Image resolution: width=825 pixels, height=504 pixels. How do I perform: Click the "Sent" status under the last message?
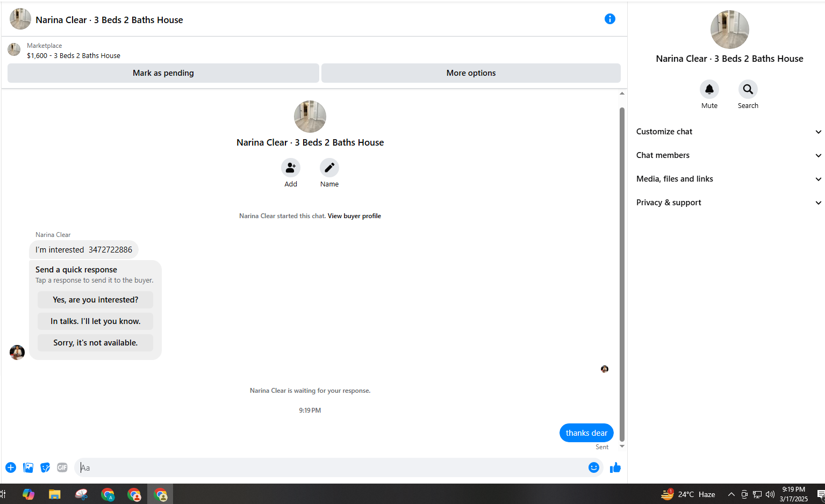tap(602, 447)
